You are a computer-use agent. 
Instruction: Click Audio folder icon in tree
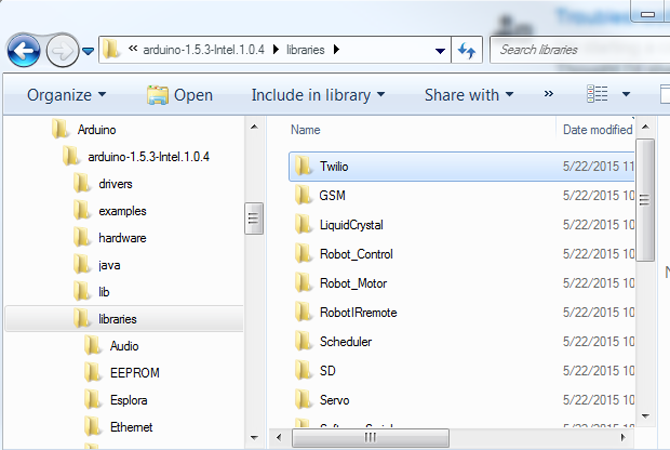click(x=92, y=346)
